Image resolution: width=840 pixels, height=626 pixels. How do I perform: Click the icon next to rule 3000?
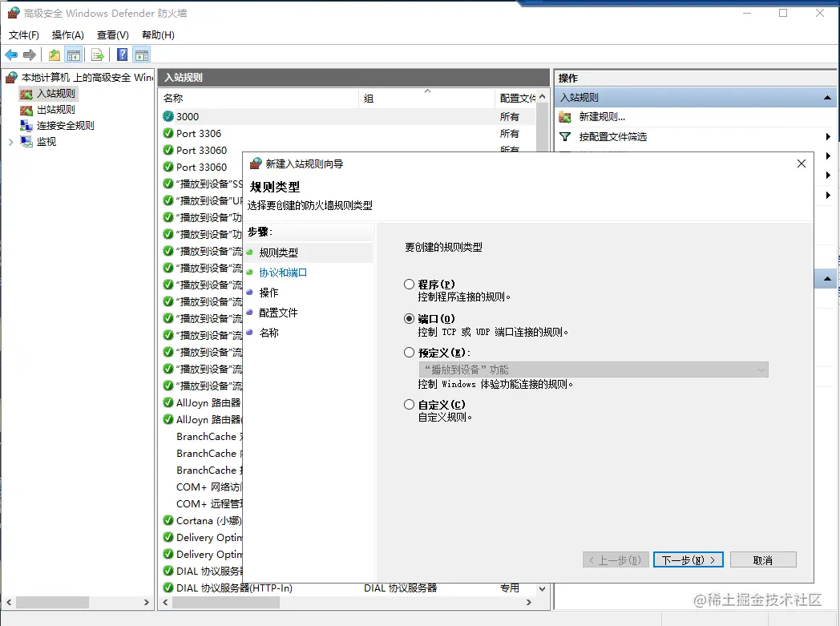168,116
